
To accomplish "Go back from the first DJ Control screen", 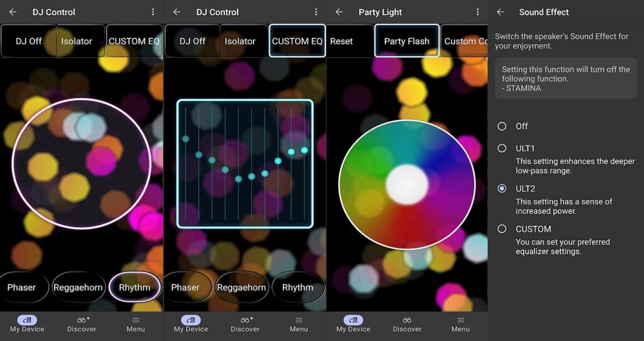I will [13, 12].
